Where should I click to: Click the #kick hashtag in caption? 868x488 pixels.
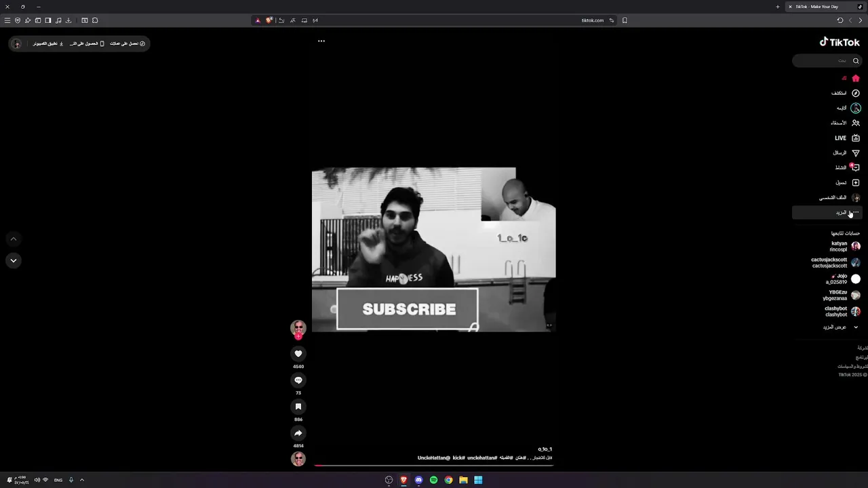point(459,458)
